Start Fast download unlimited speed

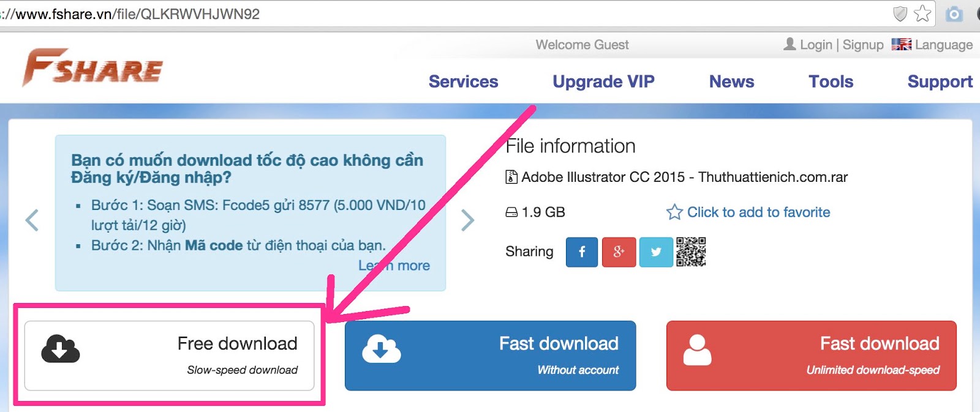tap(812, 356)
